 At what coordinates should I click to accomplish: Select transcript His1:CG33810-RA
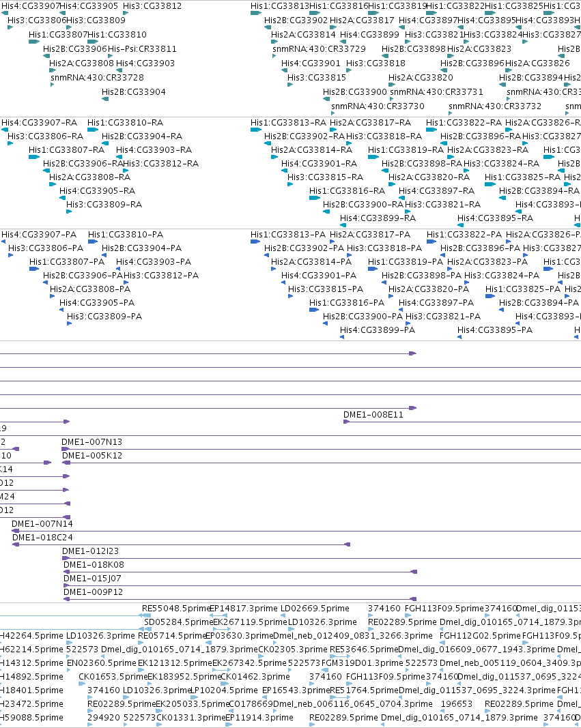point(126,123)
